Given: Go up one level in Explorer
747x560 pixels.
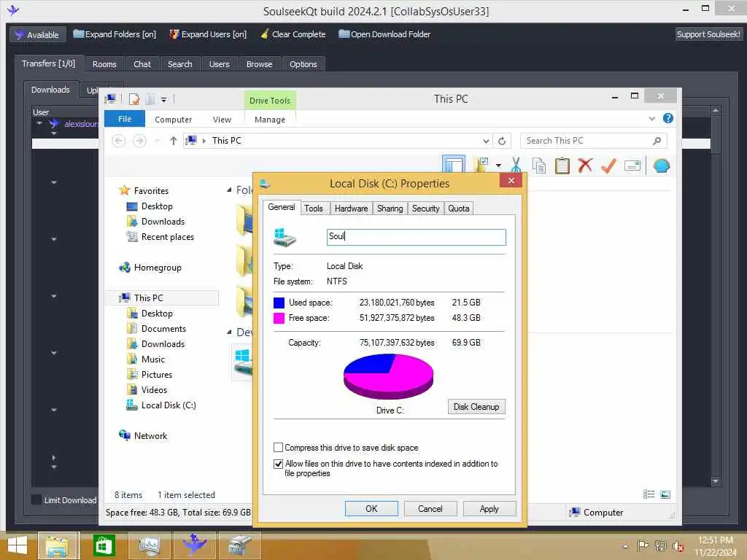Looking at the screenshot, I should [174, 141].
